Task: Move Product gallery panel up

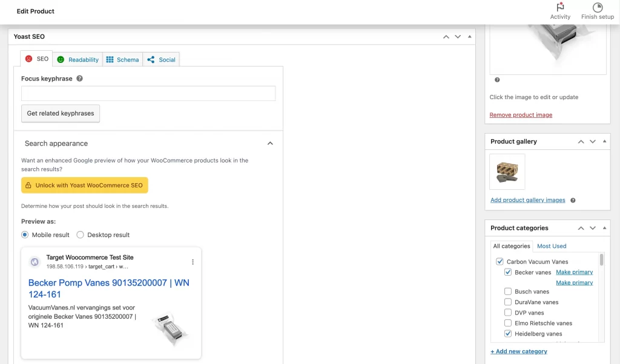Action: coord(581,141)
